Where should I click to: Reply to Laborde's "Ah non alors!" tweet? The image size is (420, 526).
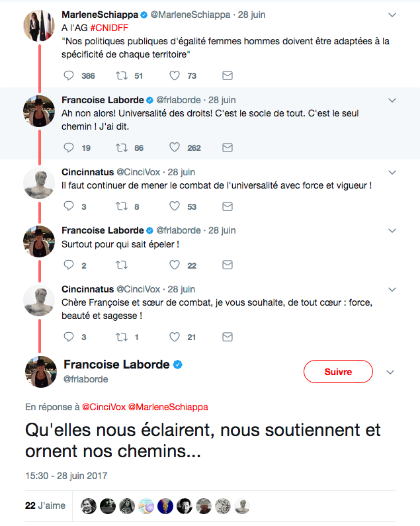click(x=69, y=147)
